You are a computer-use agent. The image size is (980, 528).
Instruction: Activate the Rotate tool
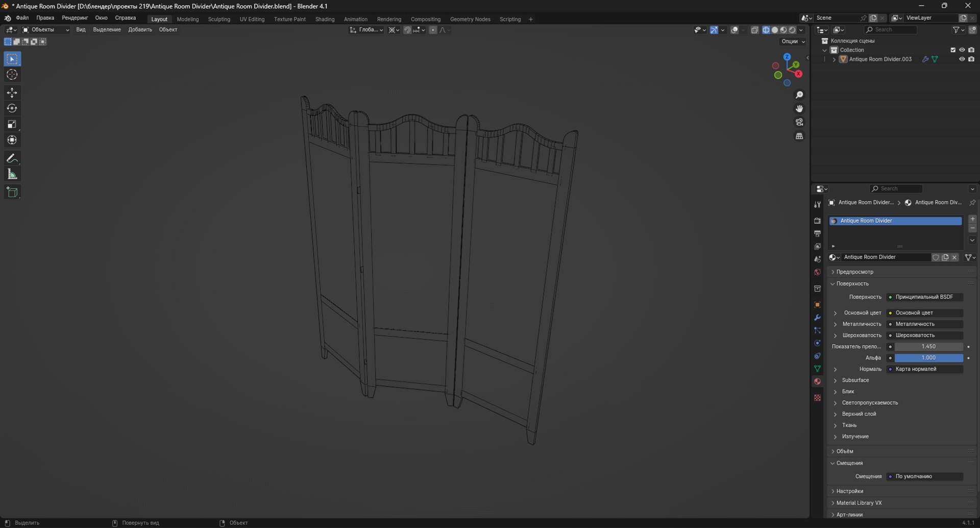click(12, 108)
